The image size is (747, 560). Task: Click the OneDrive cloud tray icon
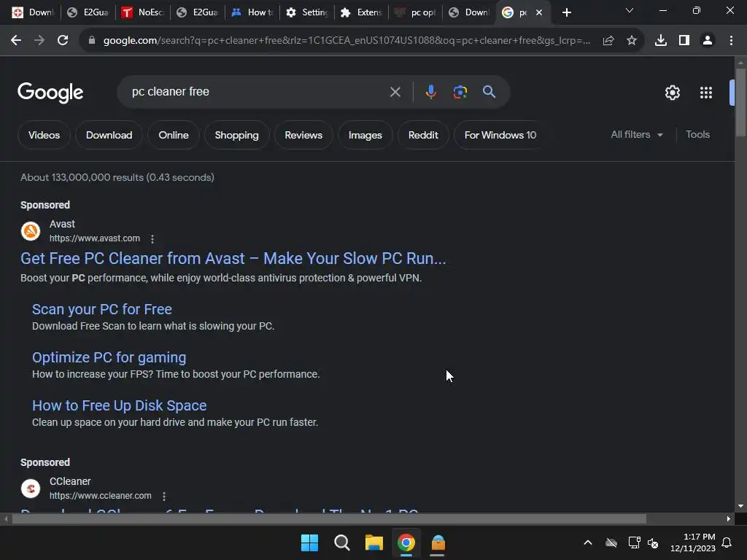(611, 542)
